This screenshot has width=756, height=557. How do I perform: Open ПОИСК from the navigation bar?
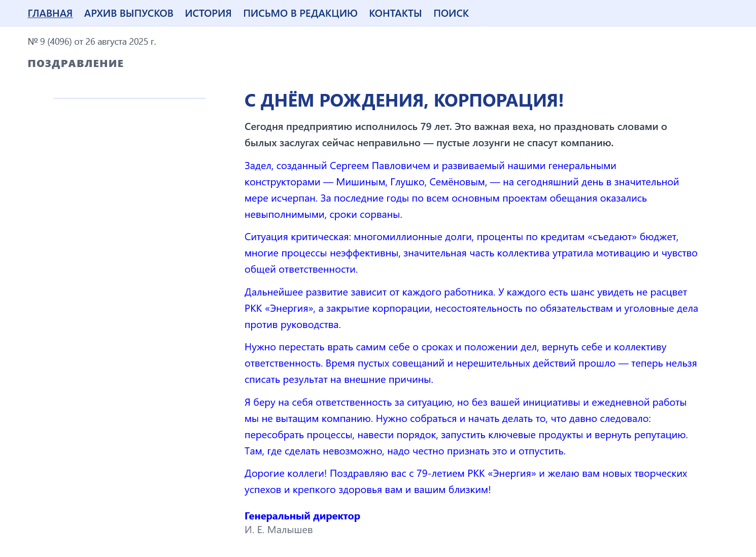451,13
